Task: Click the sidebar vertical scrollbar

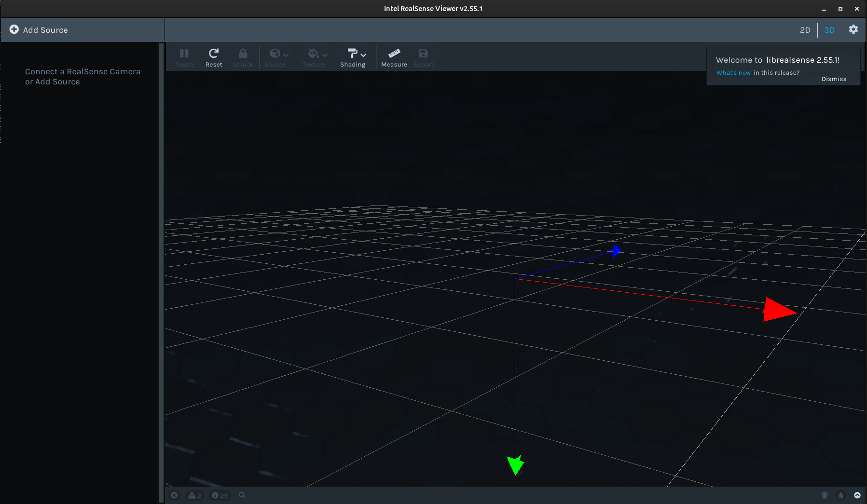Action: pos(161,272)
